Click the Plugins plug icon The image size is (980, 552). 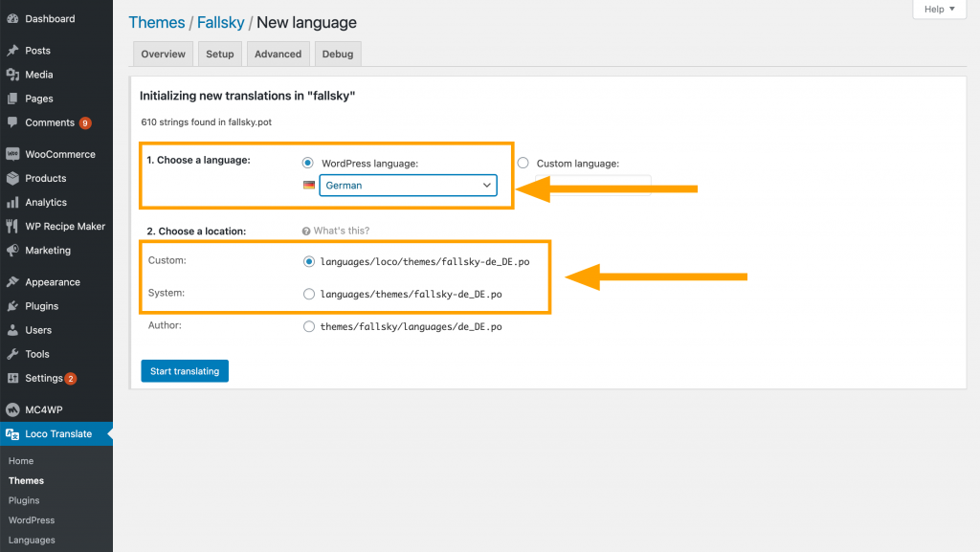coord(12,306)
